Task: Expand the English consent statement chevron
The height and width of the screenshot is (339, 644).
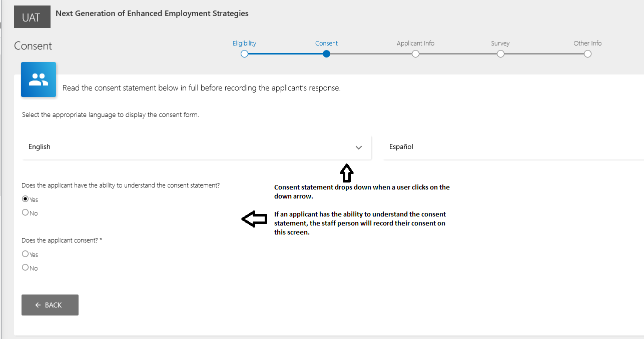Action: point(358,147)
